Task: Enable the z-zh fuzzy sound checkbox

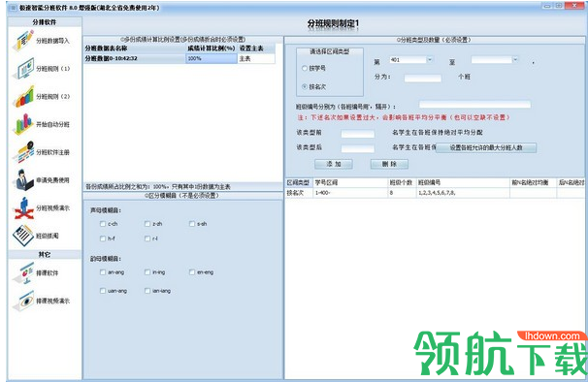Action: (x=147, y=224)
